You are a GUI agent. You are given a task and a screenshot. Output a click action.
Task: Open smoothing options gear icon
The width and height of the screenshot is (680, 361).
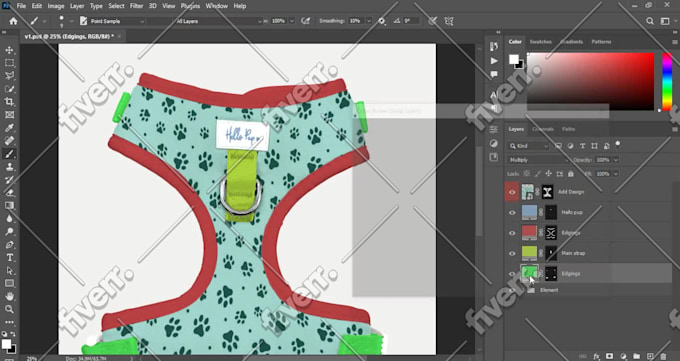pyautogui.click(x=382, y=21)
